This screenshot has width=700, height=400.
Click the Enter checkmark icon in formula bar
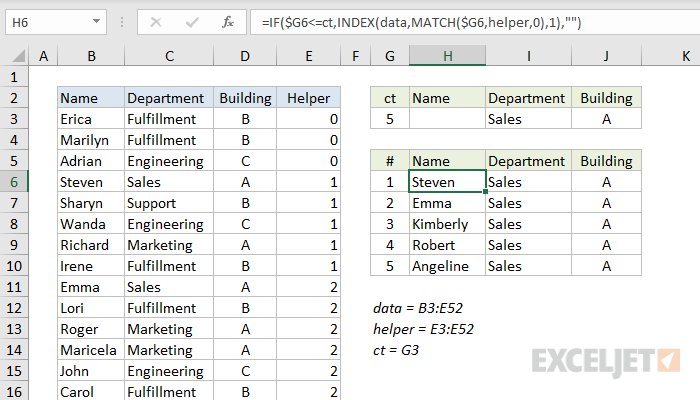[192, 21]
